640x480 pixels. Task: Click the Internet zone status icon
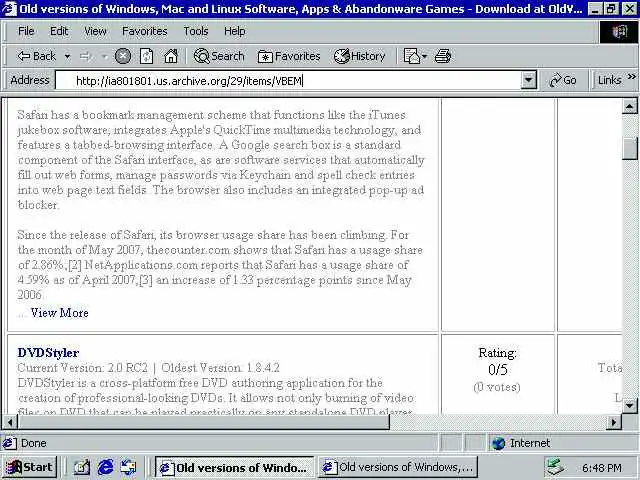click(498, 443)
